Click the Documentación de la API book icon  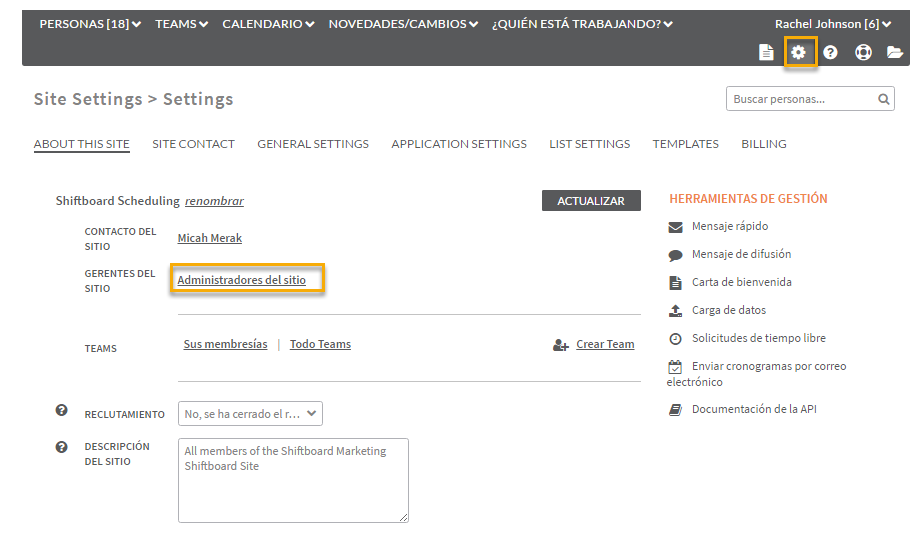point(675,410)
